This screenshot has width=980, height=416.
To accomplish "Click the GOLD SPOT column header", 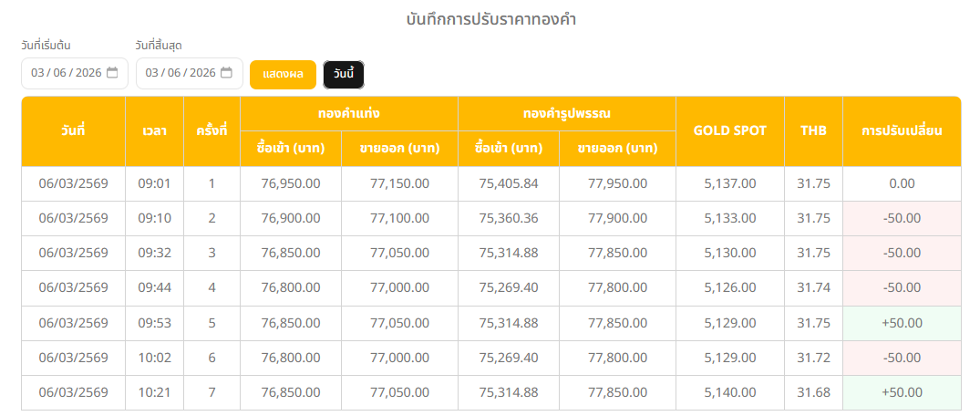I will [729, 130].
